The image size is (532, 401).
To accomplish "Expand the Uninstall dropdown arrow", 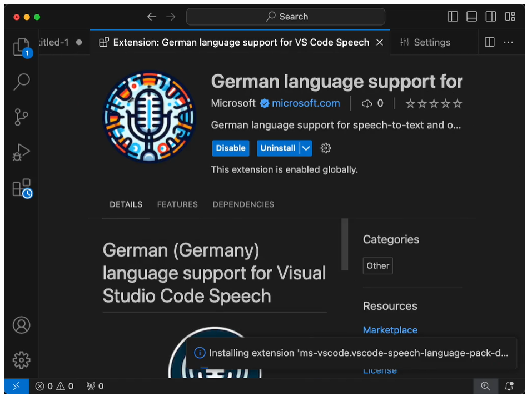I will [x=305, y=148].
